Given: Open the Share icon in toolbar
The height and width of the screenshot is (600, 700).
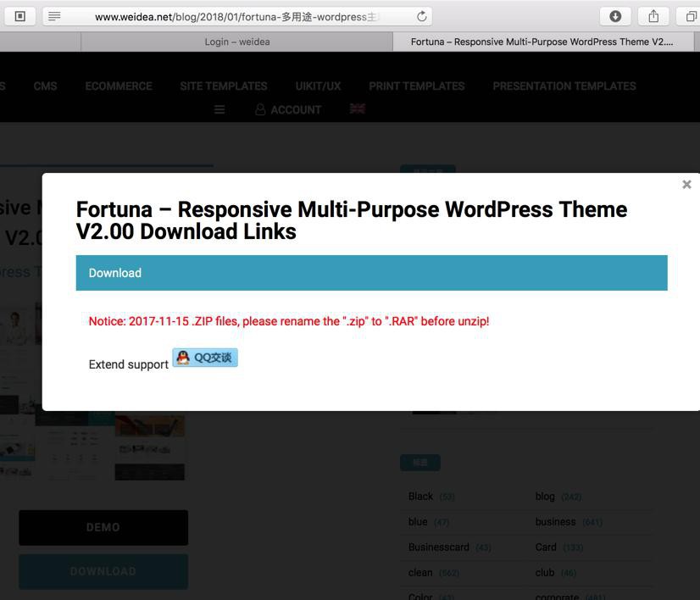Looking at the screenshot, I should [x=653, y=16].
